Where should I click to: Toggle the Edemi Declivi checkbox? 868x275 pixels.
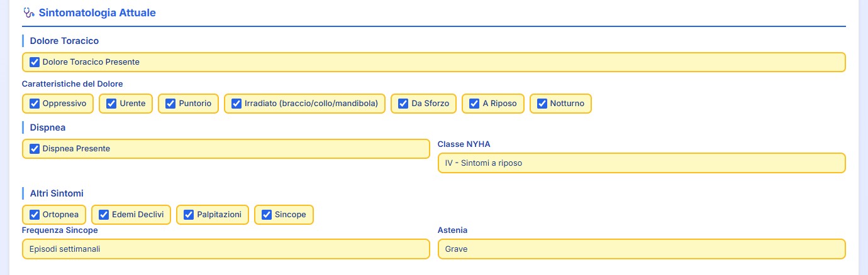coord(104,215)
